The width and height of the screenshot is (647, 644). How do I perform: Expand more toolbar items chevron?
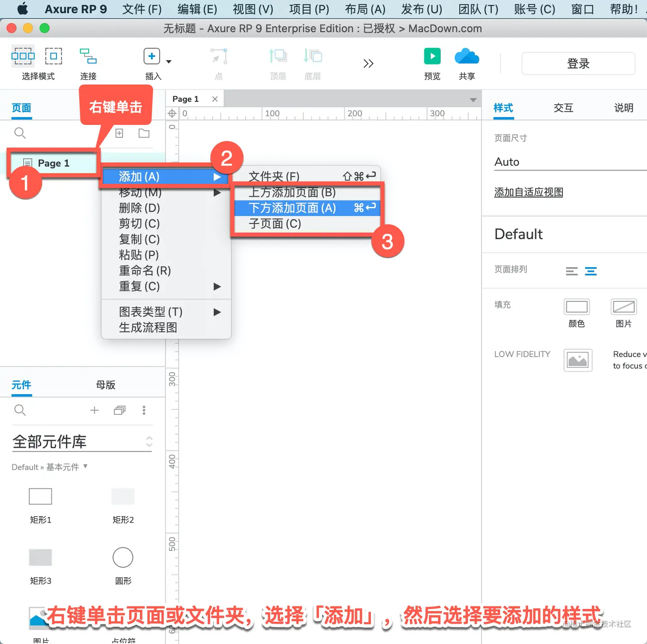coord(368,64)
